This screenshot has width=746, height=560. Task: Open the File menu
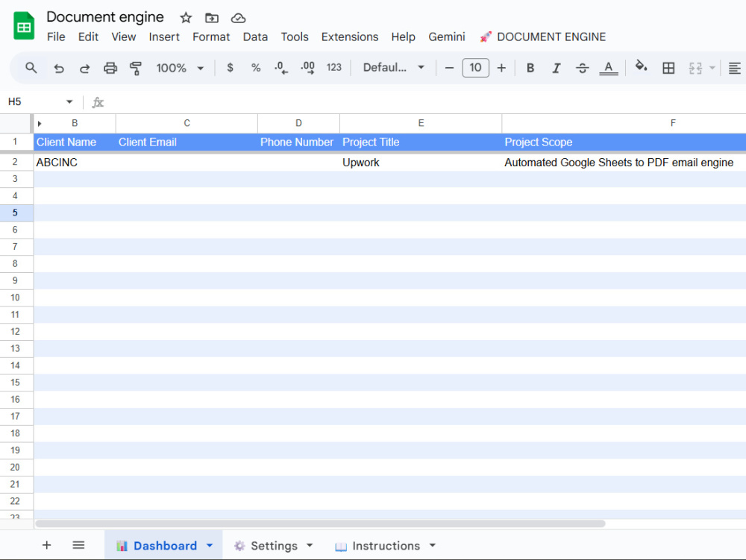point(56,37)
